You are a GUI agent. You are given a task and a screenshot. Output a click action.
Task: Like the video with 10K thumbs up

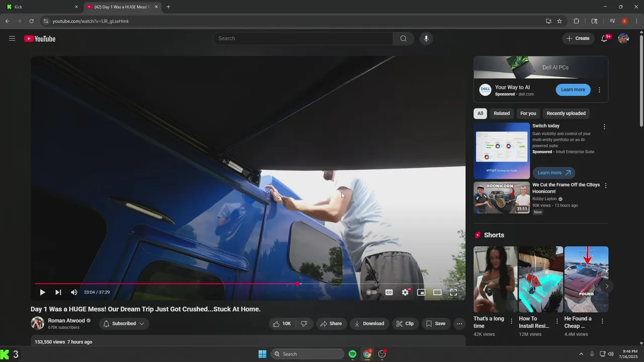click(x=282, y=324)
